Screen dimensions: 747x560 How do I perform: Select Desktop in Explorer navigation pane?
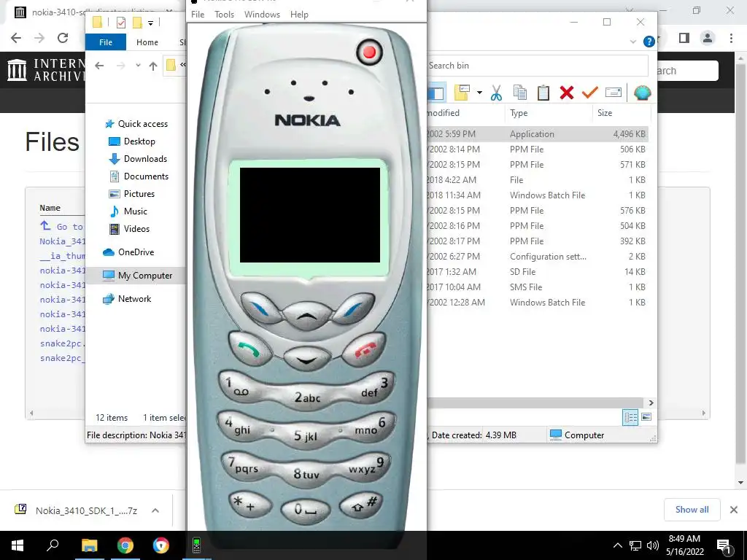click(139, 141)
